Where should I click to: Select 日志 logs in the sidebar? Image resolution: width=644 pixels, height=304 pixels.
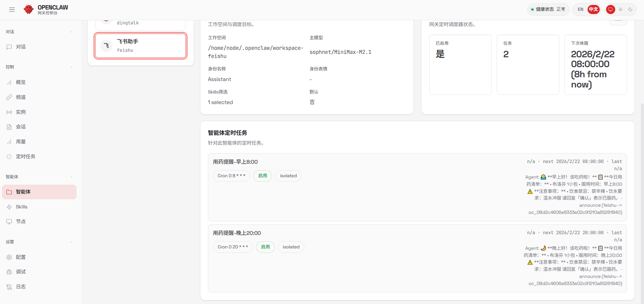pos(21,287)
